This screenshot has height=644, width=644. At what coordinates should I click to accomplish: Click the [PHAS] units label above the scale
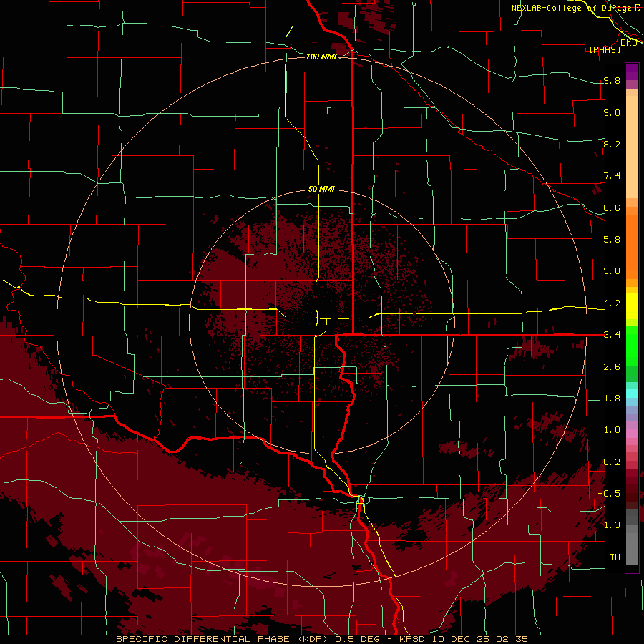pos(605,49)
